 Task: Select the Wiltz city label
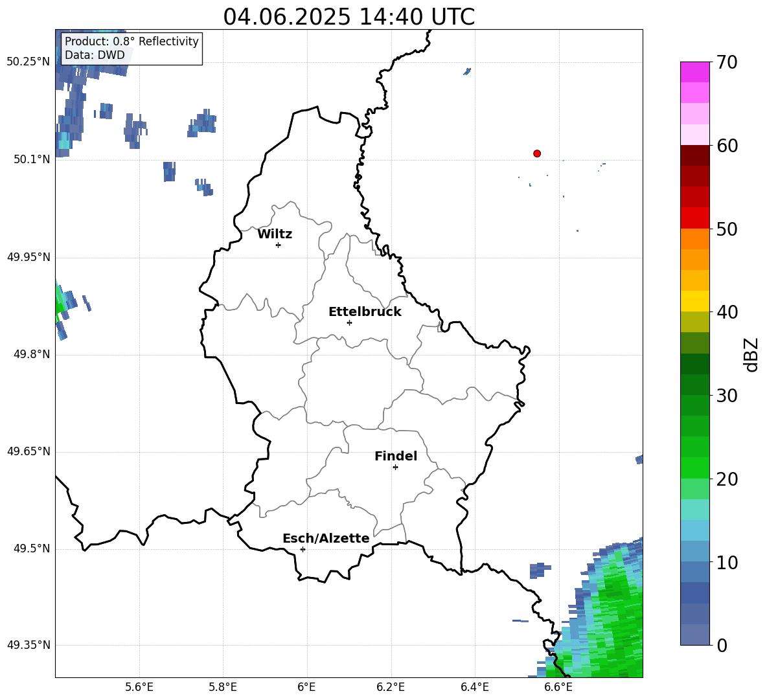(275, 234)
